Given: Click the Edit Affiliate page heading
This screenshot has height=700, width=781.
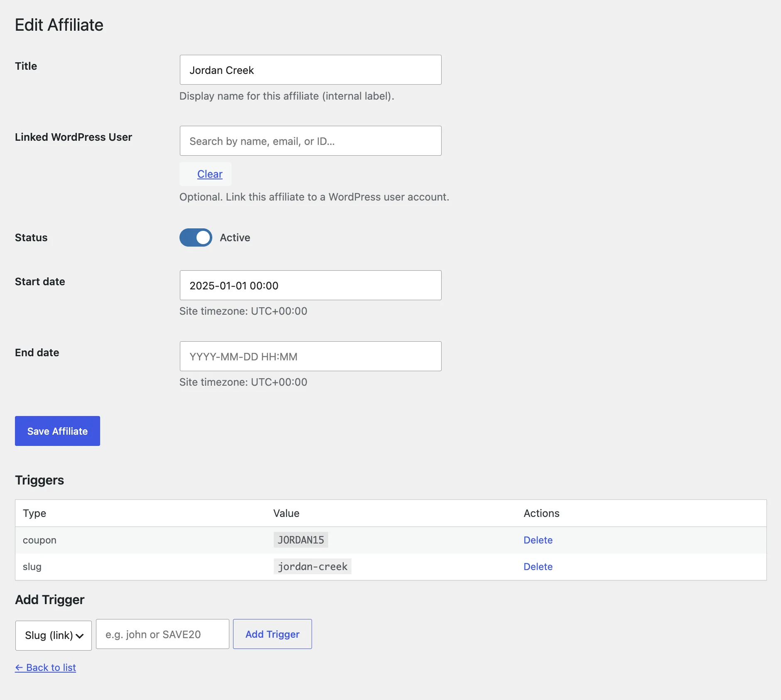Looking at the screenshot, I should click(x=59, y=25).
